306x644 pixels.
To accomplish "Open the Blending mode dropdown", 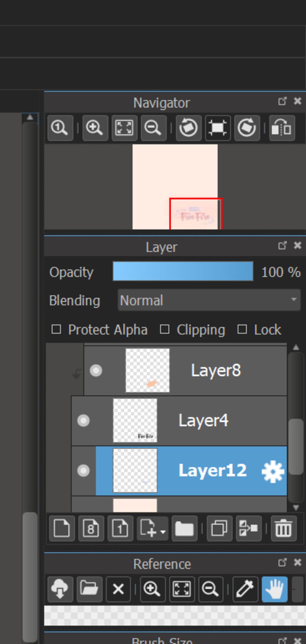I will pyautogui.click(x=209, y=300).
